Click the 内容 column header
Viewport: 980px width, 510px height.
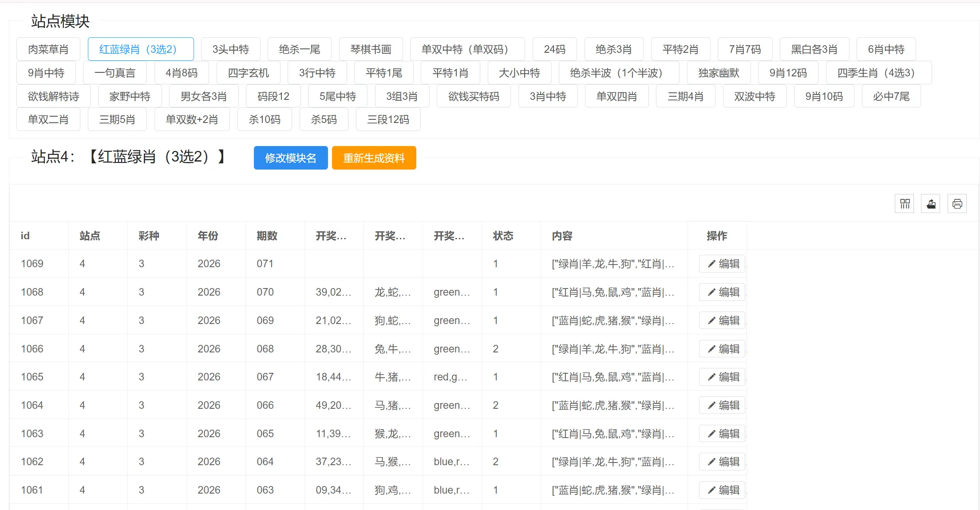pos(562,236)
